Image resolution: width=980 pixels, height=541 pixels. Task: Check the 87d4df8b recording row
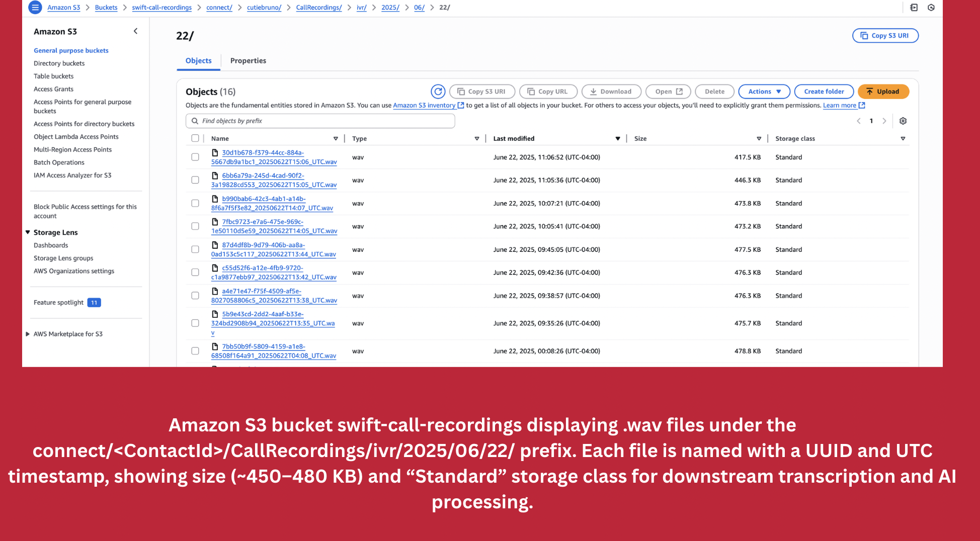195,249
